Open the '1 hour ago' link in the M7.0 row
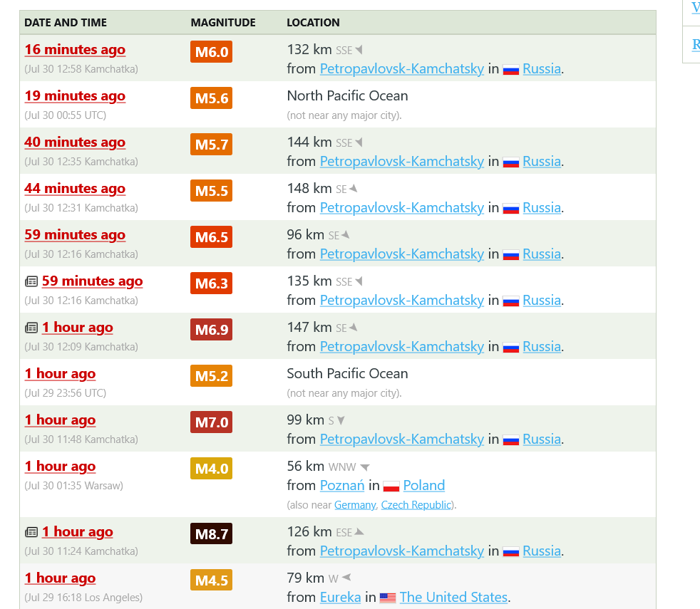This screenshot has width=700, height=609. (61, 420)
